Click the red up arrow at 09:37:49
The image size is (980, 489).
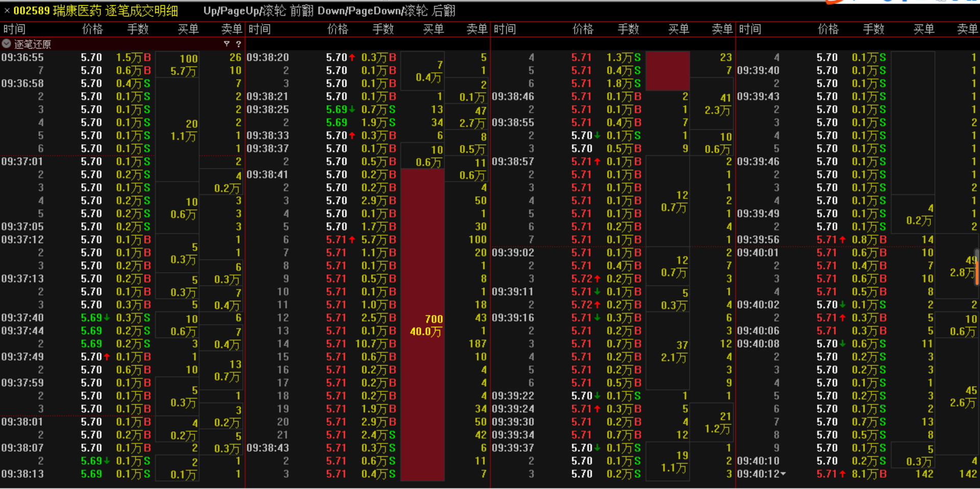tap(107, 357)
